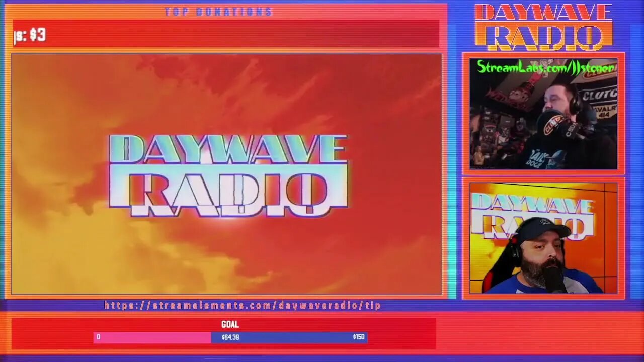Viewport: 644px width, 362px height.
Task: Click the 'GOAL' label above the progress bar
Action: pos(230,325)
